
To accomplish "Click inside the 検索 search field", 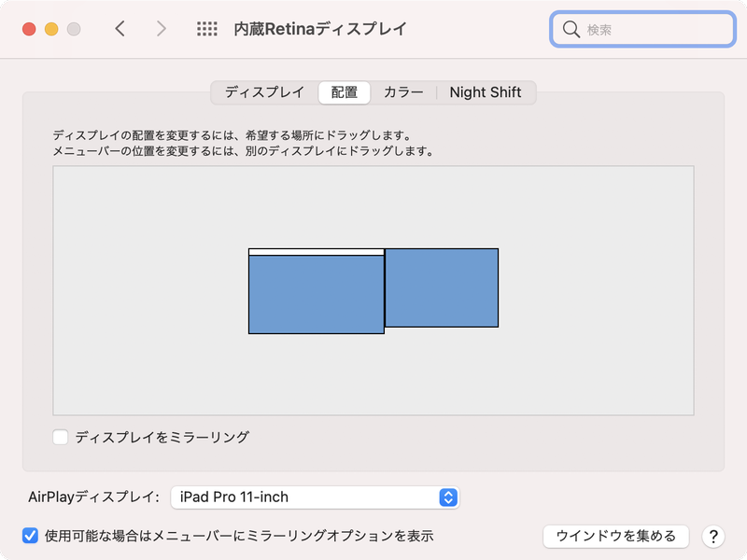I will click(644, 28).
